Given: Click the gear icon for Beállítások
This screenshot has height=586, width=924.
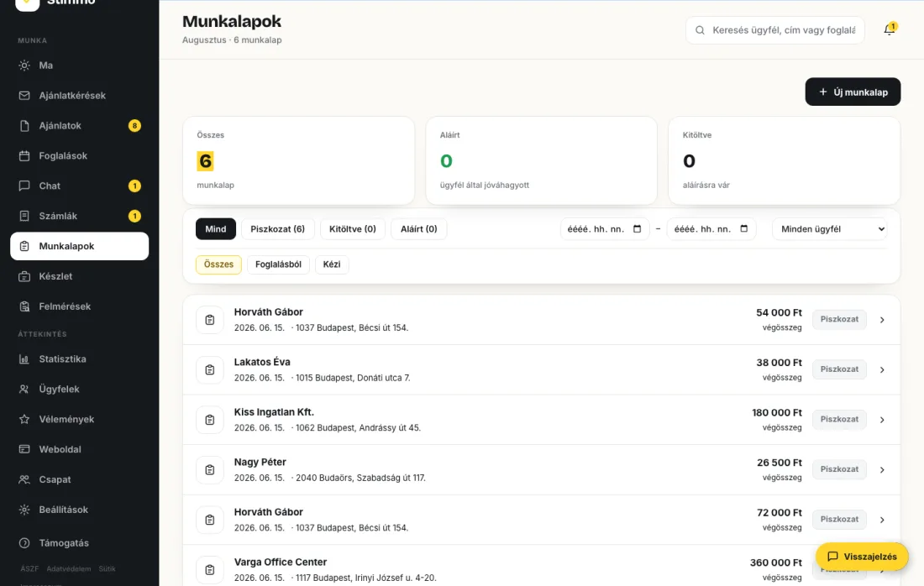Looking at the screenshot, I should pyautogui.click(x=24, y=510).
